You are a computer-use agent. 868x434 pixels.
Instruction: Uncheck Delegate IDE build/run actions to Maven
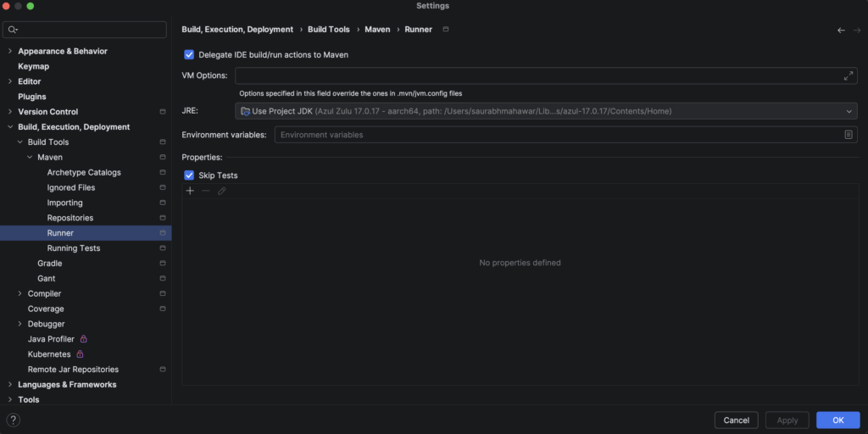(189, 54)
